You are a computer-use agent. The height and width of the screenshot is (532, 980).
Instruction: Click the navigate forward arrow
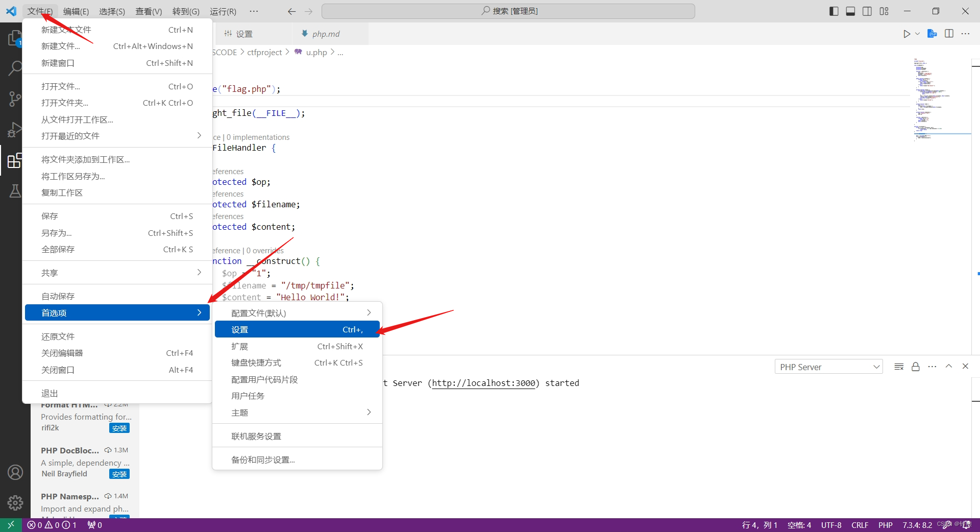click(x=308, y=11)
